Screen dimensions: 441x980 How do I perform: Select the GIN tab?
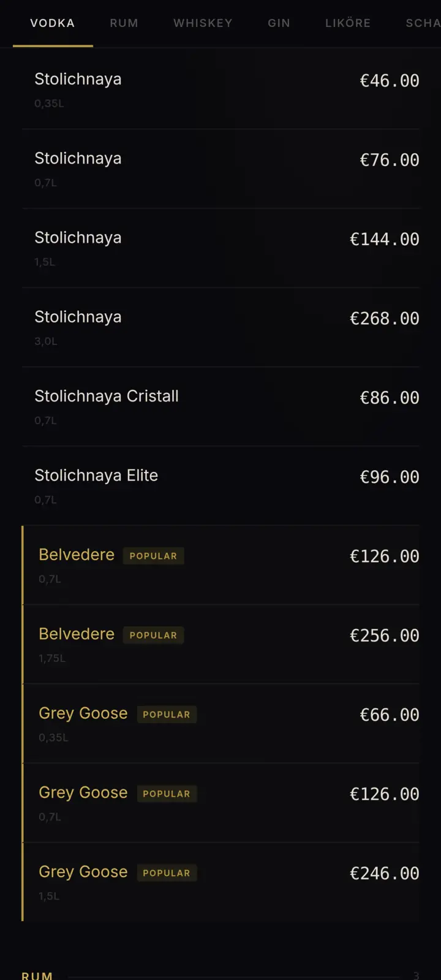click(x=279, y=23)
